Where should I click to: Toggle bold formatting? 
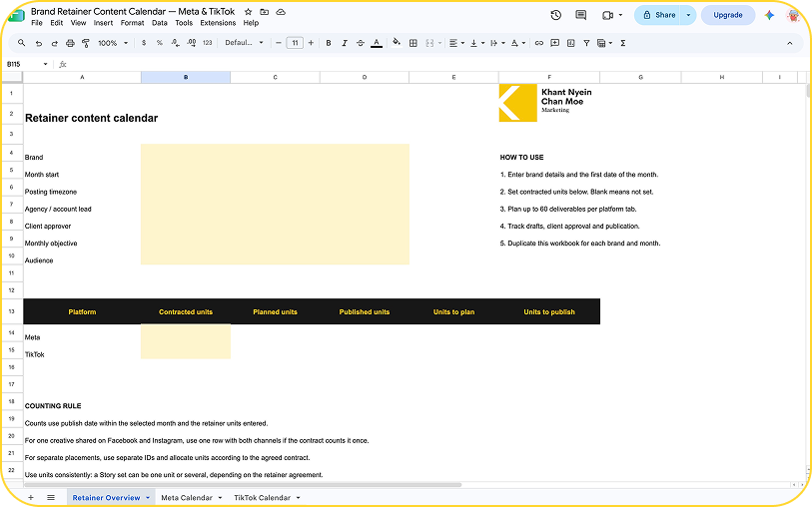pos(329,43)
